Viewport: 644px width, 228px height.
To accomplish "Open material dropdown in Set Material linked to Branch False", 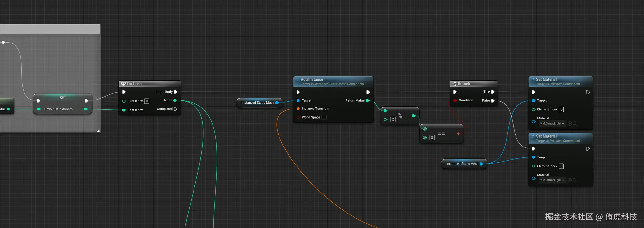I will pyautogui.click(x=552, y=180).
